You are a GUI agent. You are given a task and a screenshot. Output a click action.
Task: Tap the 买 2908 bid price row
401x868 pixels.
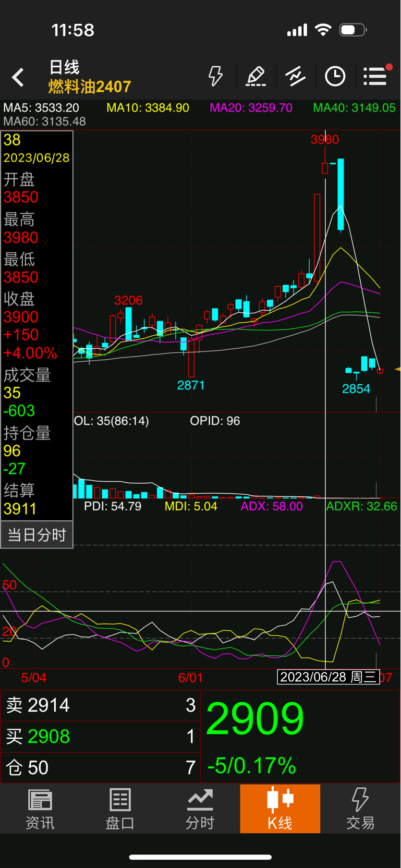click(101, 736)
